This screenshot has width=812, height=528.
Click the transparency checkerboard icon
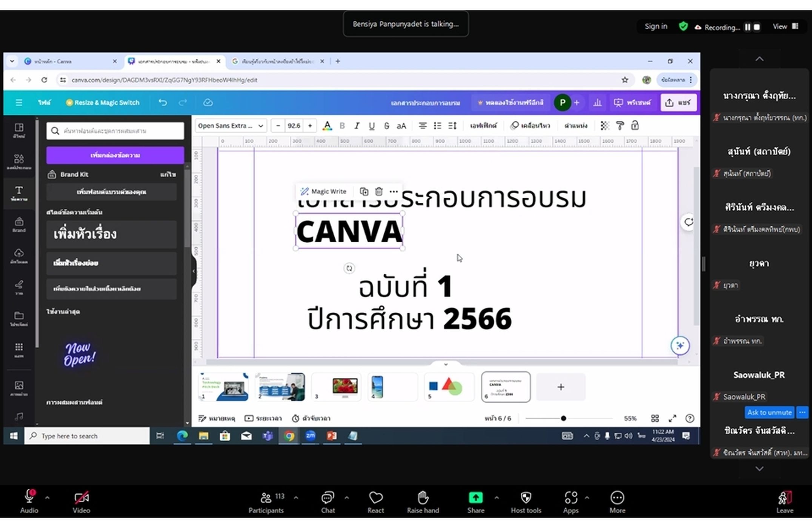(605, 126)
